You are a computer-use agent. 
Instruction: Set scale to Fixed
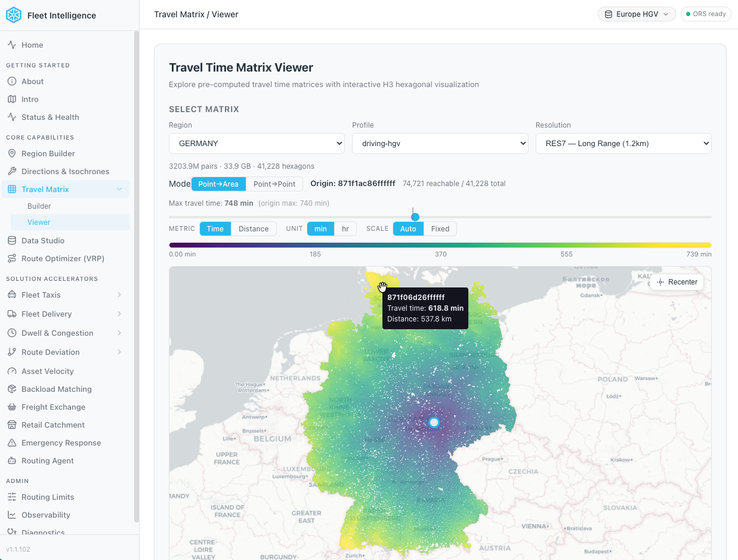440,228
